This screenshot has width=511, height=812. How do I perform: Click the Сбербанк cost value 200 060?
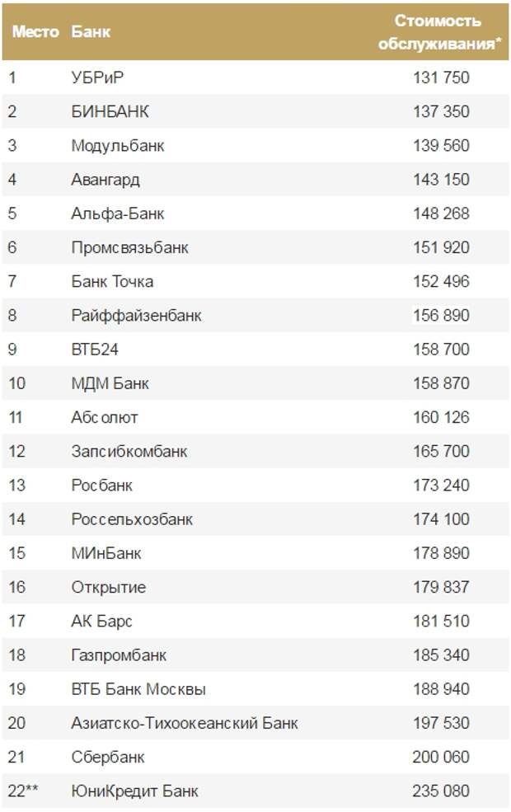click(x=441, y=757)
